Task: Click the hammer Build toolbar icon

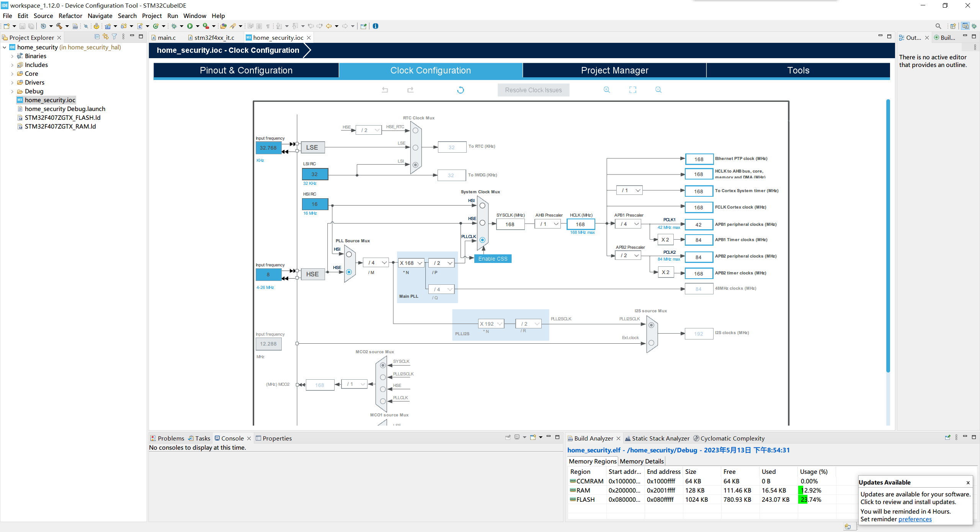Action: pyautogui.click(x=59, y=26)
